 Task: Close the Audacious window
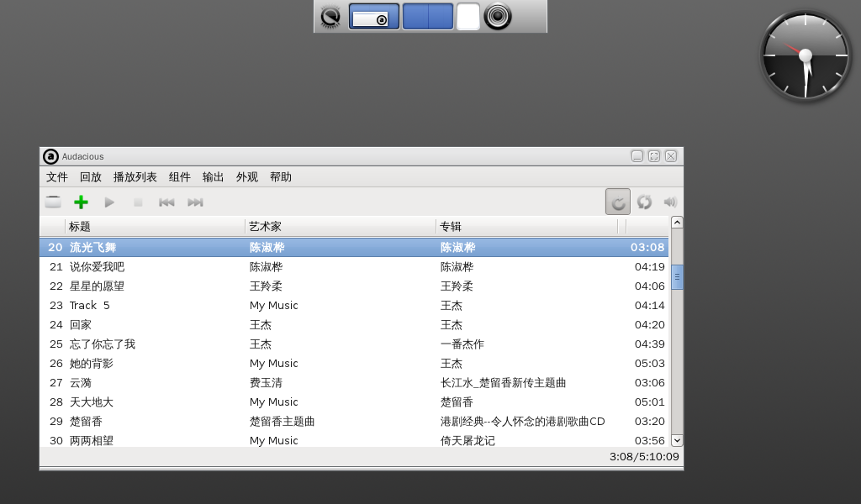click(671, 156)
